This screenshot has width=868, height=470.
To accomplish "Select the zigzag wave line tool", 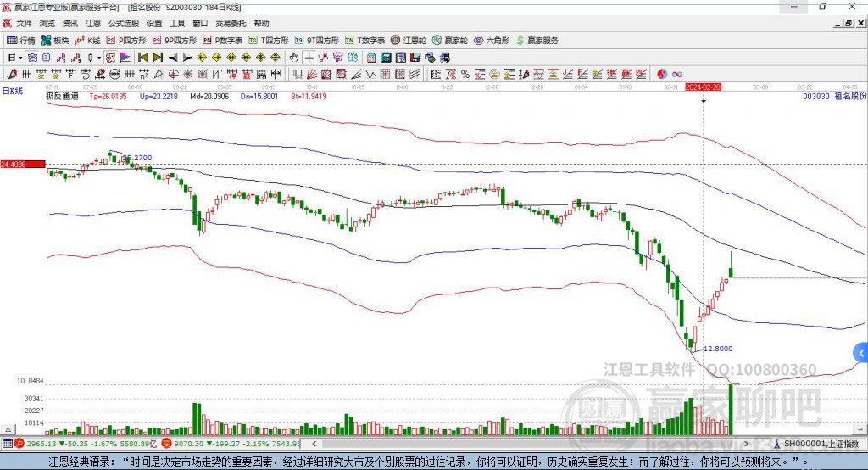I will tap(370, 75).
